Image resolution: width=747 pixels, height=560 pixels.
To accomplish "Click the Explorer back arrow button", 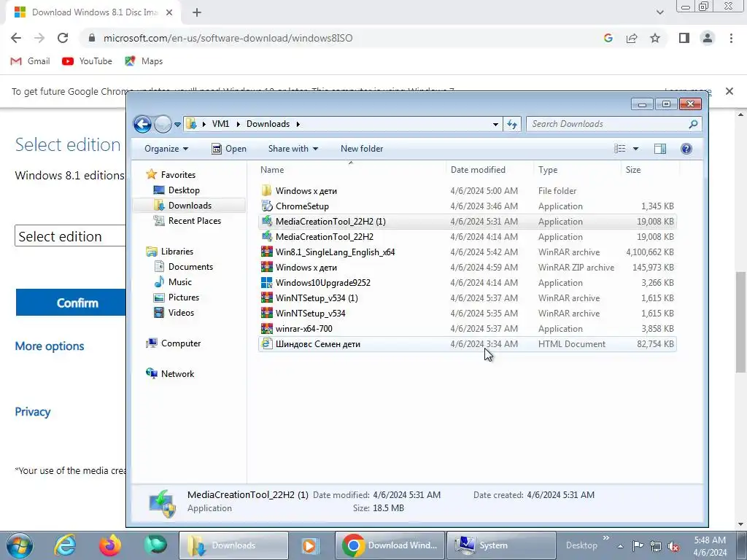I will coord(142,124).
